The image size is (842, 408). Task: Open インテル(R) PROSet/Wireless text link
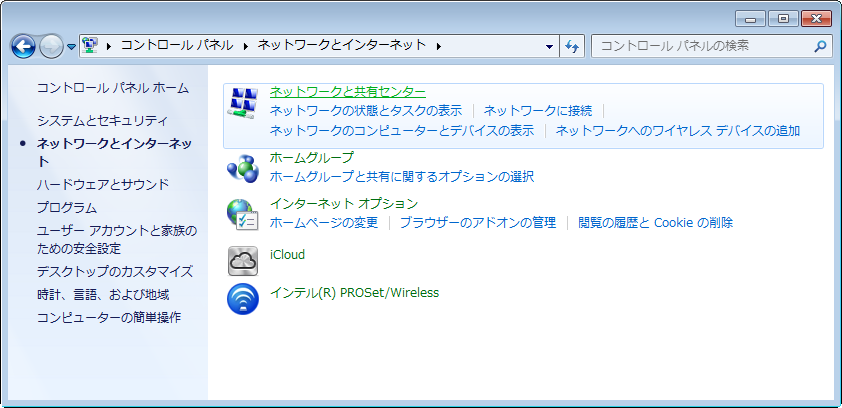pos(354,293)
